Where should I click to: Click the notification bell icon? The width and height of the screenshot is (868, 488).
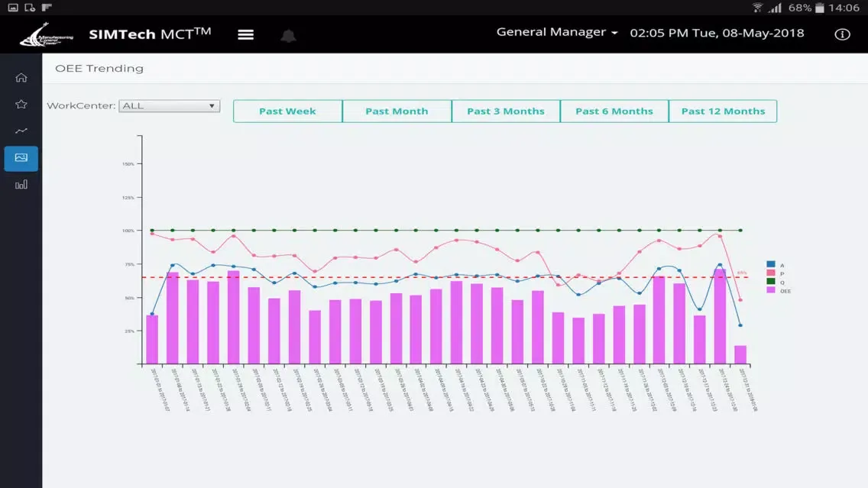click(288, 36)
